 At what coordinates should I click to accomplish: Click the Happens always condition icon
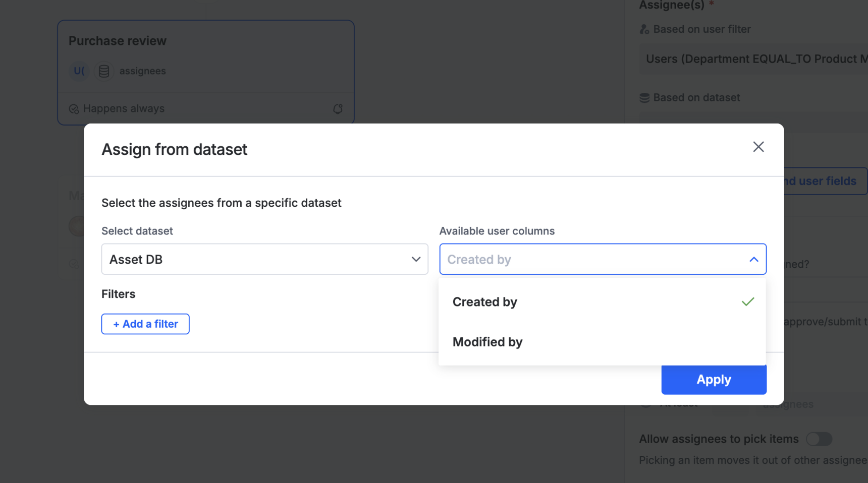pyautogui.click(x=74, y=109)
